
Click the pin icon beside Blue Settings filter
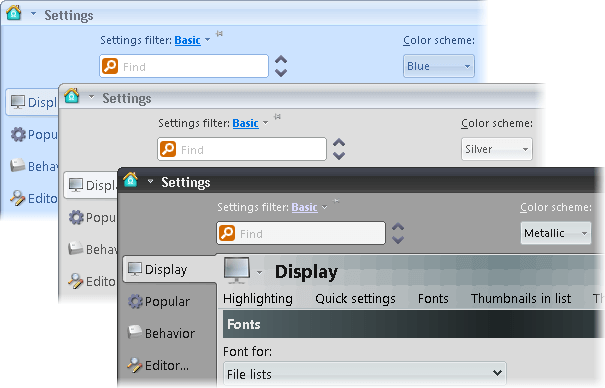220,34
